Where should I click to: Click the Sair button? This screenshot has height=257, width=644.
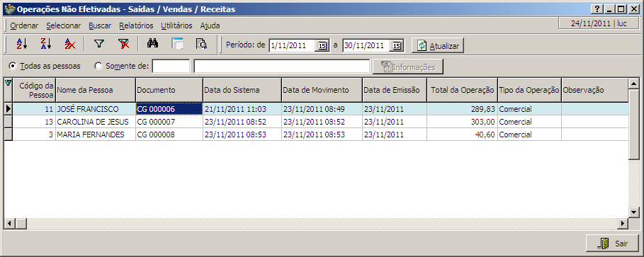(x=612, y=244)
